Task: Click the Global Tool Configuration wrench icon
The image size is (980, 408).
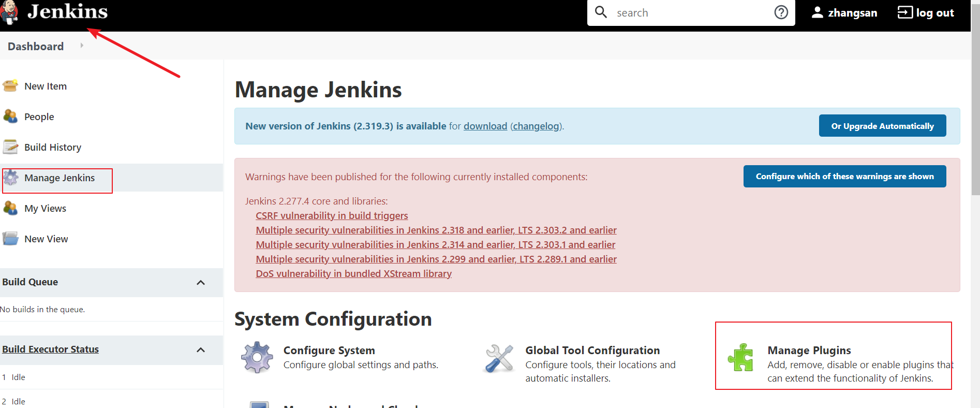Action: pyautogui.click(x=499, y=358)
